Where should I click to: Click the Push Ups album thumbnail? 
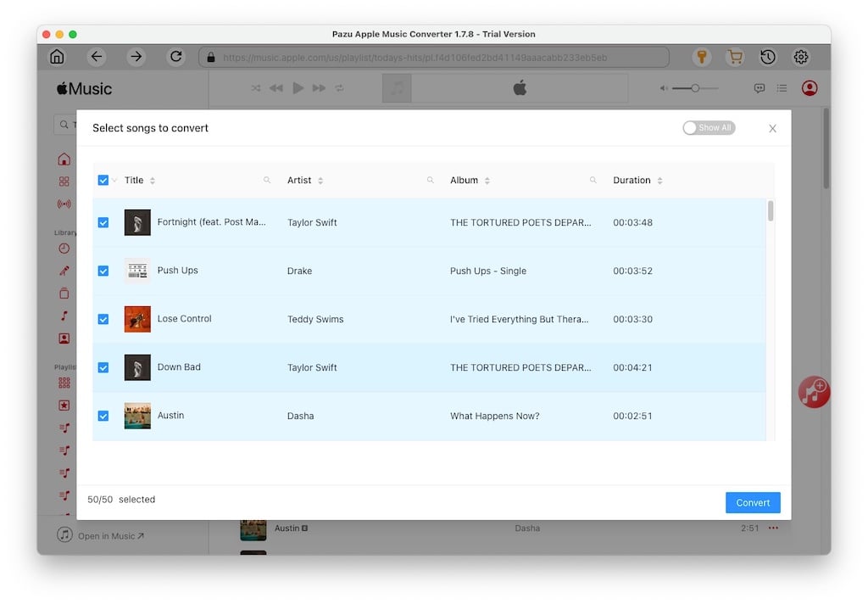click(137, 271)
